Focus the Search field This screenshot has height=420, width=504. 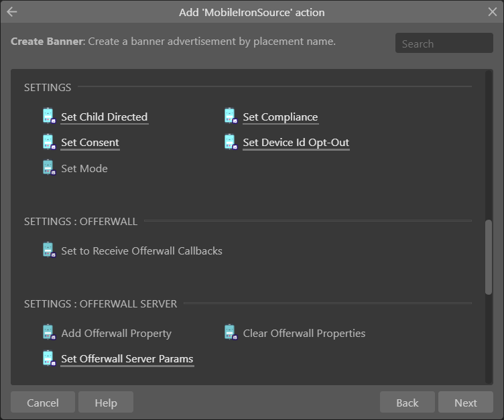click(x=444, y=43)
